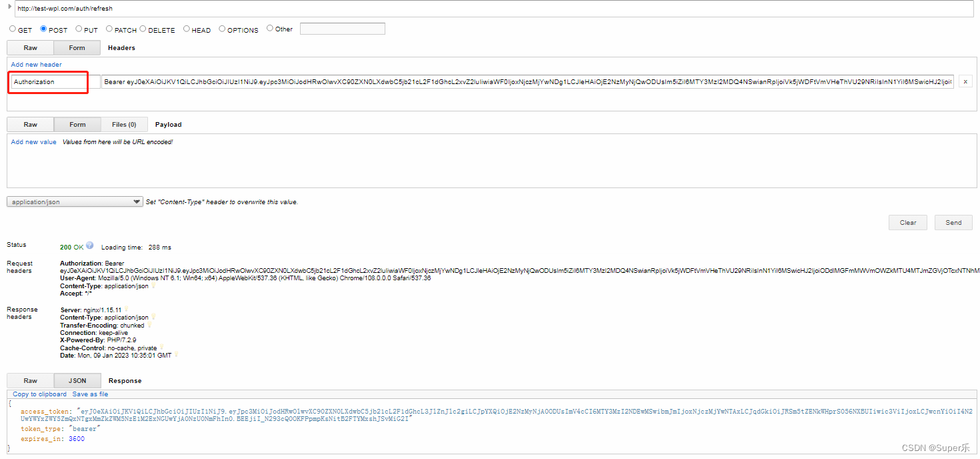Choose the PATCH request method

coord(109,29)
